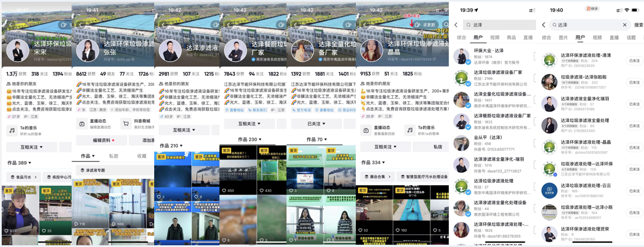Tap avatar of 环保大业·达泽 in Douyin results
This screenshot has height=247, width=644.
461,56
